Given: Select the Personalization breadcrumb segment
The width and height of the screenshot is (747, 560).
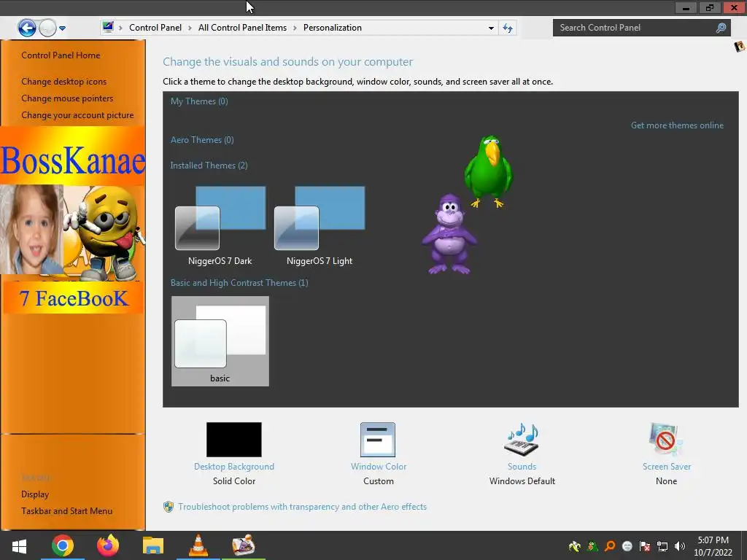Looking at the screenshot, I should pyautogui.click(x=333, y=28).
